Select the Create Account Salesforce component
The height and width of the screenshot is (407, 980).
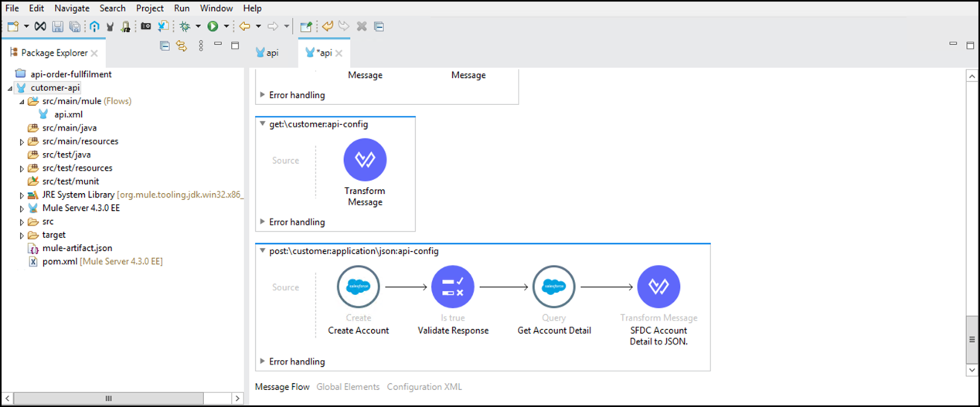359,287
